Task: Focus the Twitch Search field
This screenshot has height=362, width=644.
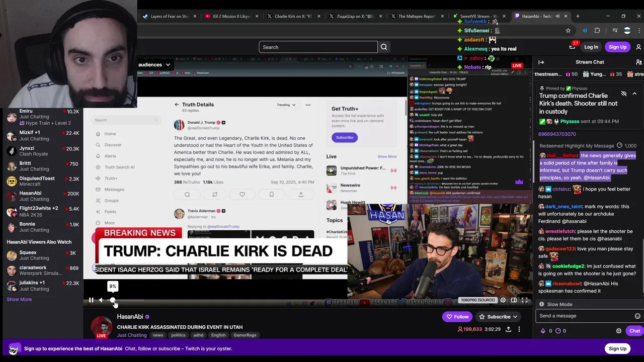Action: coord(318,47)
